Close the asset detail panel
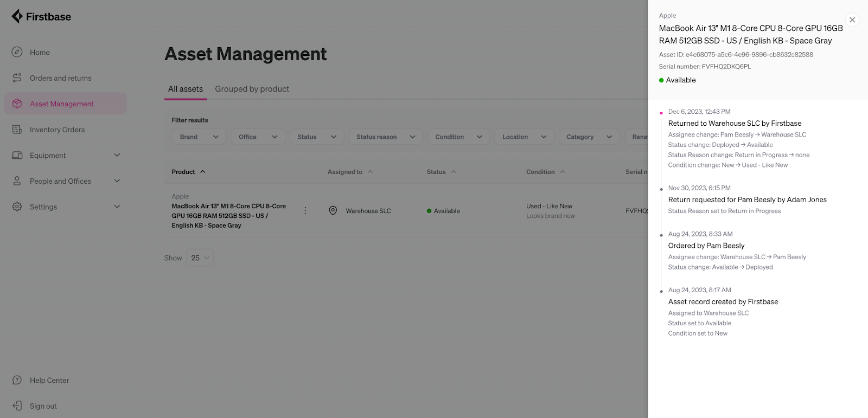 point(852,20)
